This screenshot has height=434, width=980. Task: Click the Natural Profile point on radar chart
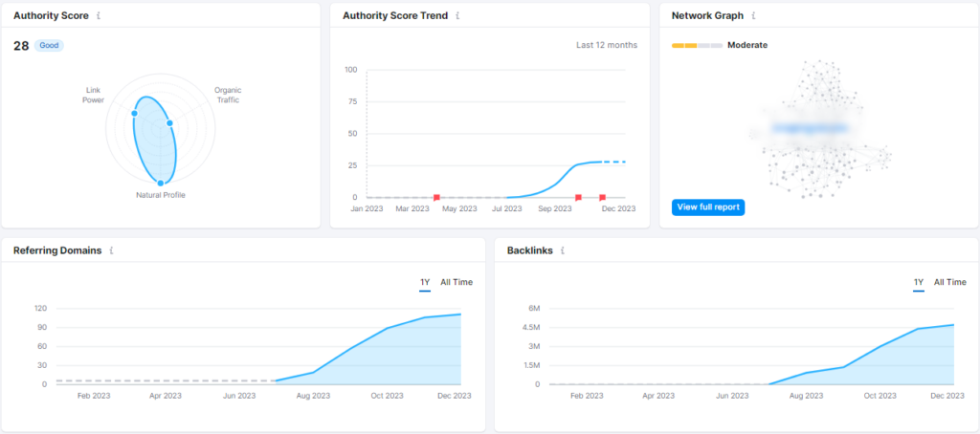[x=161, y=183]
